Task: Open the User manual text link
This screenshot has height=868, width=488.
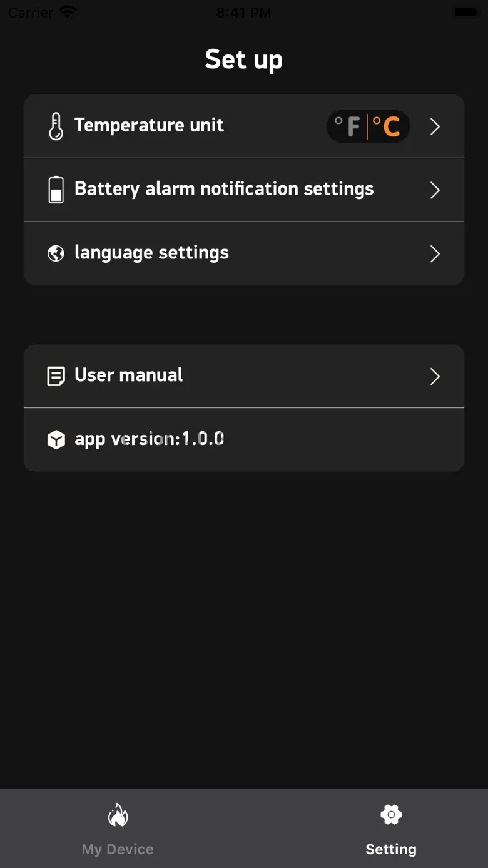Action: point(129,375)
